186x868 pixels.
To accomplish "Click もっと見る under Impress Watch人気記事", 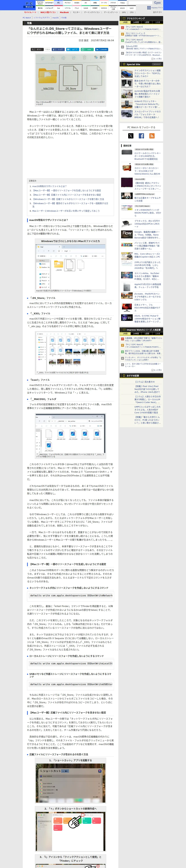I will (x=157, y=370).
